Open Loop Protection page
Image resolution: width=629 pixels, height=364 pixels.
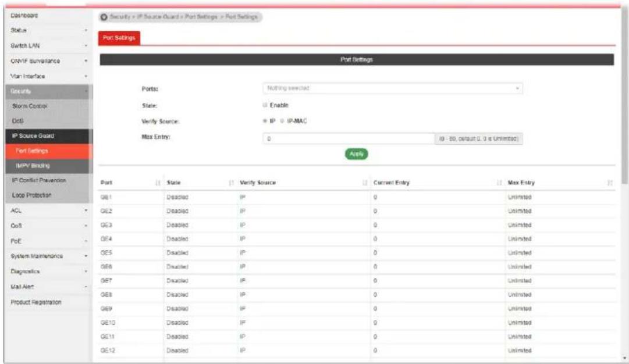49,195
